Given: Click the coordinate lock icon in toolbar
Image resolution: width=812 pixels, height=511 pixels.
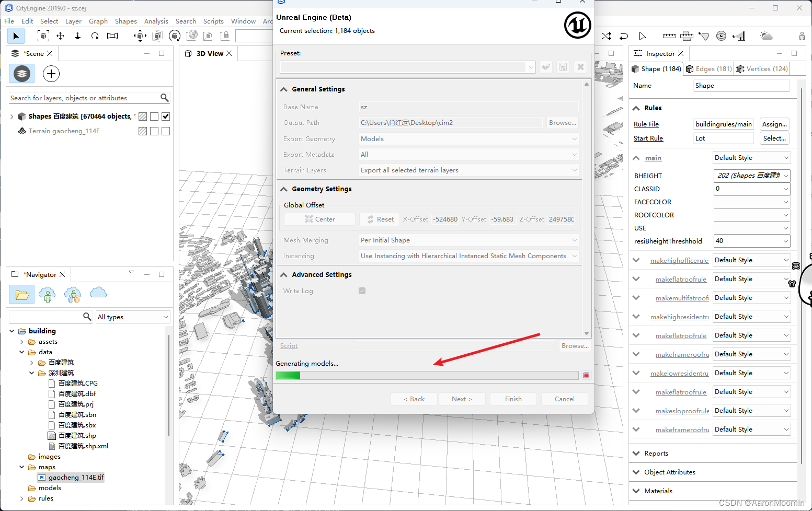Looking at the screenshot, I should click(x=225, y=36).
